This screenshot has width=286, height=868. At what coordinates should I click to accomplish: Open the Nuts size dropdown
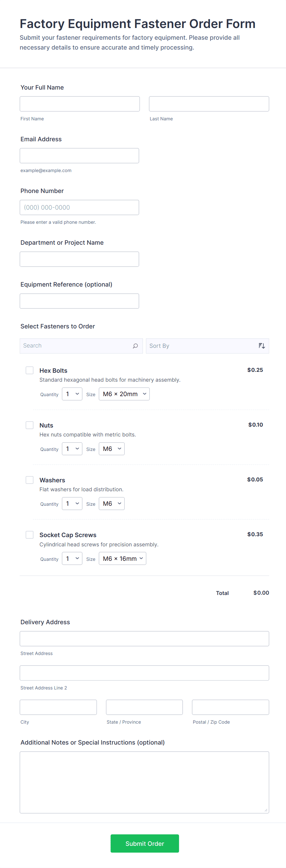(x=111, y=449)
